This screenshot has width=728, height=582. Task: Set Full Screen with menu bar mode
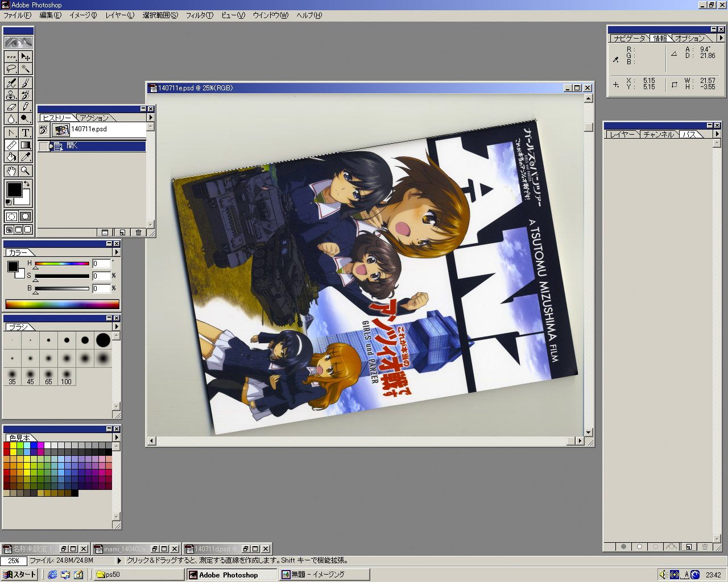click(x=19, y=230)
